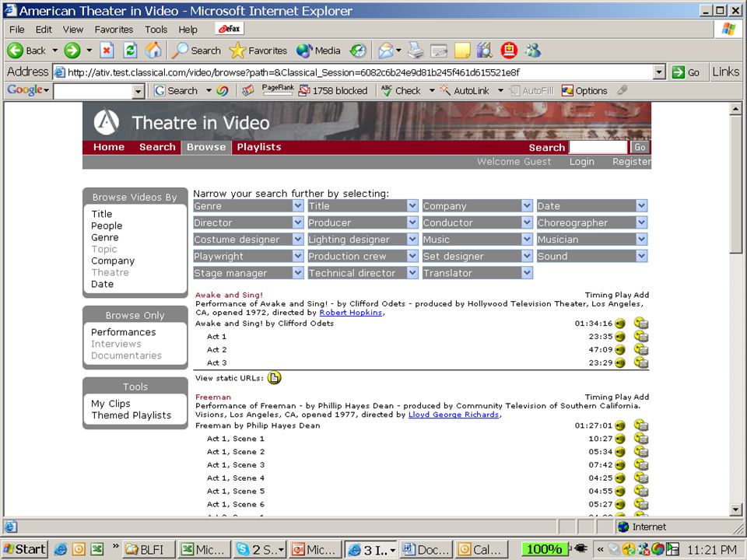Switch to the Playlists tab
This screenshot has height=560, width=747.
tap(258, 147)
